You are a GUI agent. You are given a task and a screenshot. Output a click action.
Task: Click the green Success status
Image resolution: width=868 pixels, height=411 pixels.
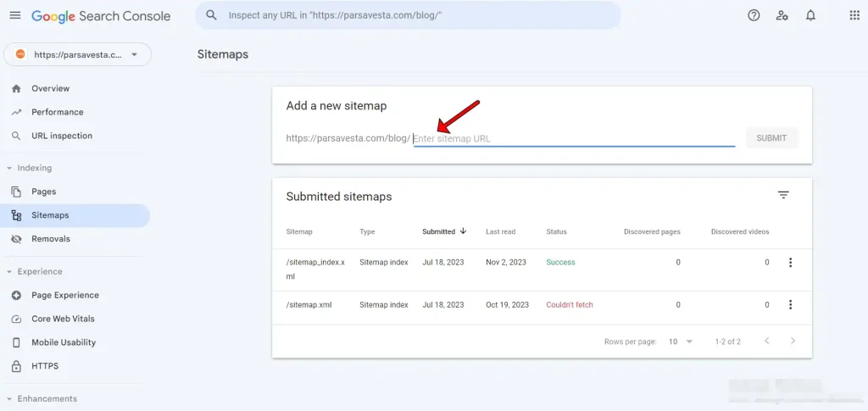pos(560,262)
